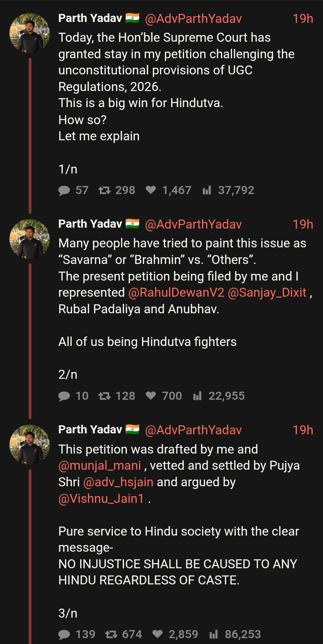This screenshot has height=644, width=323.
Task: Click retweet icon showing 674
Action: [x=111, y=635]
